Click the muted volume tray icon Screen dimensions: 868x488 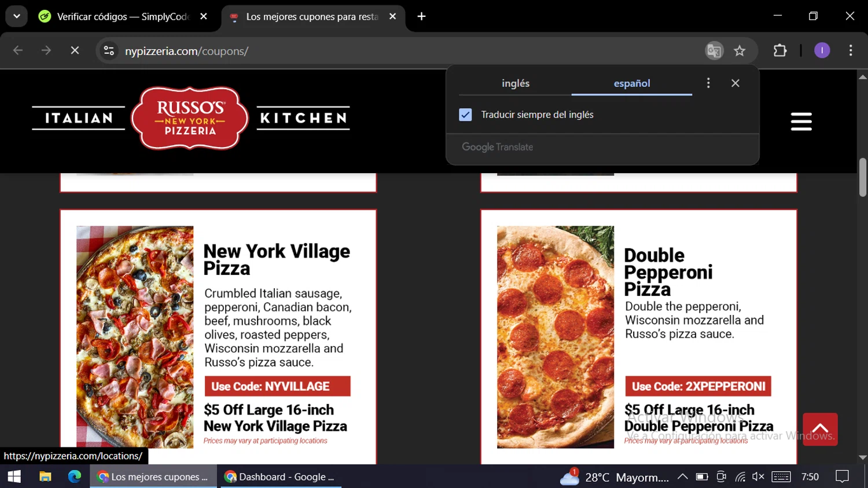click(x=758, y=476)
